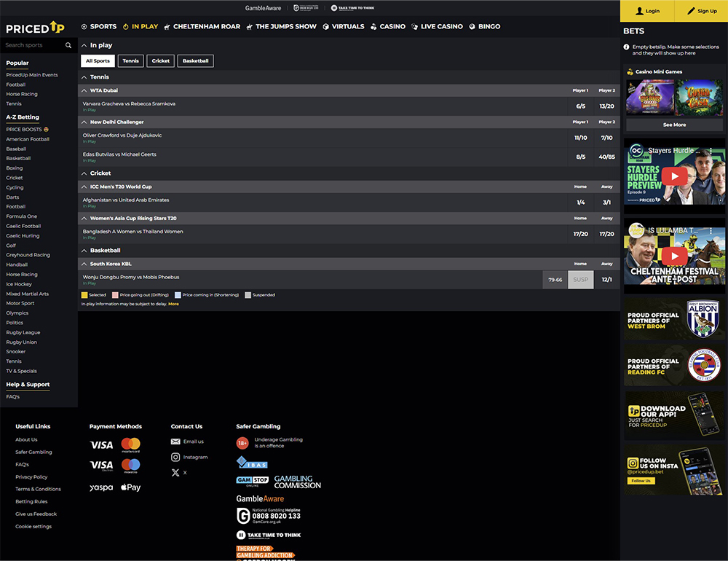Click the Login button

pyautogui.click(x=647, y=11)
